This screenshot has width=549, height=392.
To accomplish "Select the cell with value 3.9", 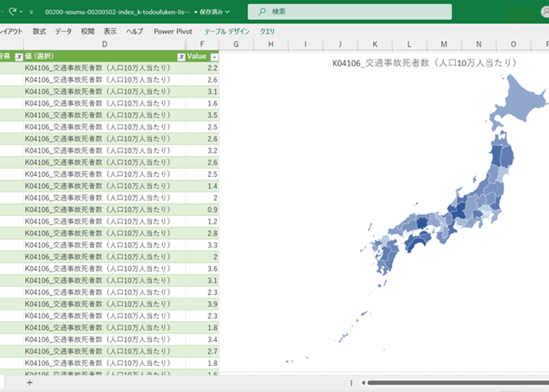I will coord(202,304).
